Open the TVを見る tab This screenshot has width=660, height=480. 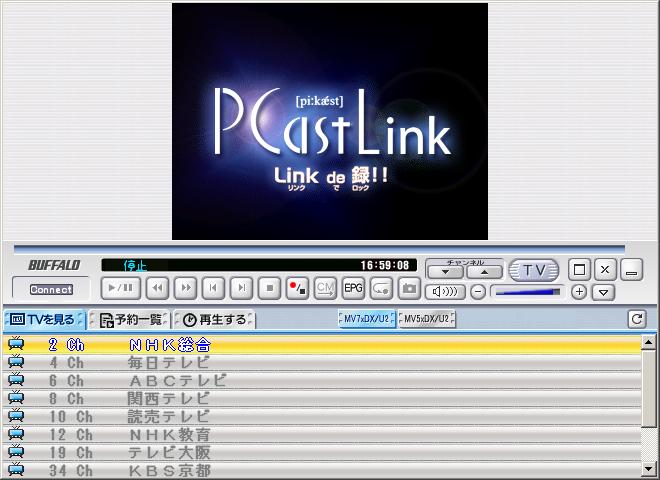(x=44, y=320)
